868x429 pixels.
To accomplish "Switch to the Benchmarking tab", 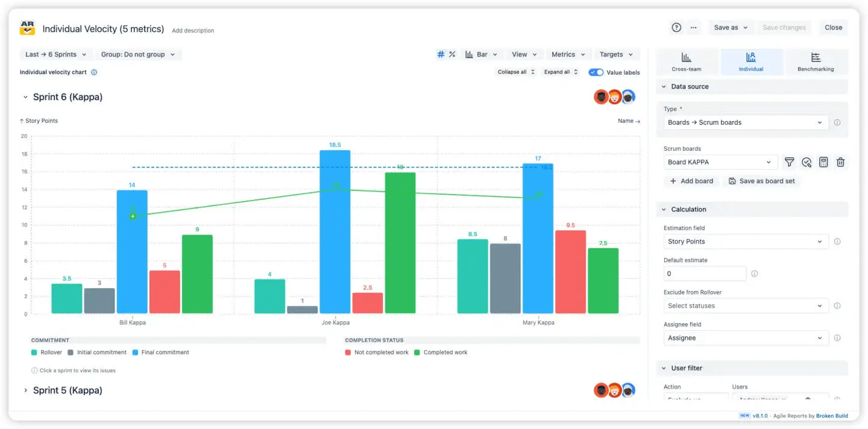I will [x=816, y=61].
